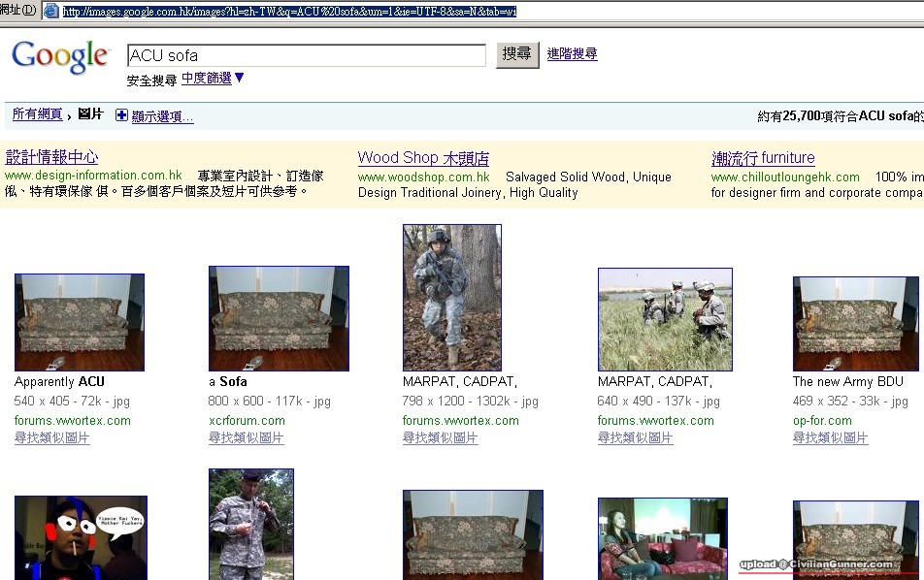Click the 搜尋 search button
Viewport: 924px width, 580px height.
517,54
